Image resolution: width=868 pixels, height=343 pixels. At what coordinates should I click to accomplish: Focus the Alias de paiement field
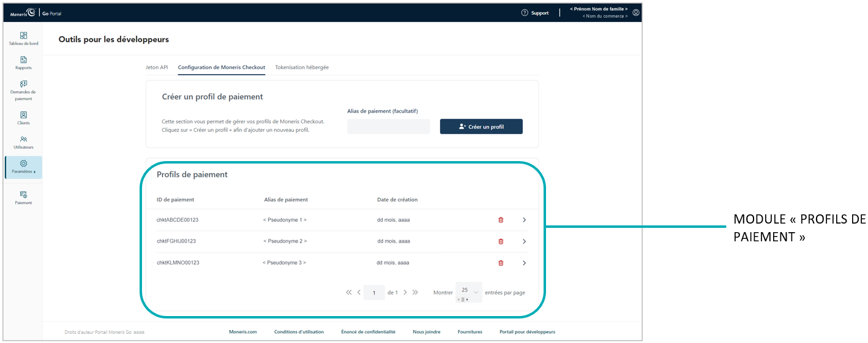tap(388, 126)
